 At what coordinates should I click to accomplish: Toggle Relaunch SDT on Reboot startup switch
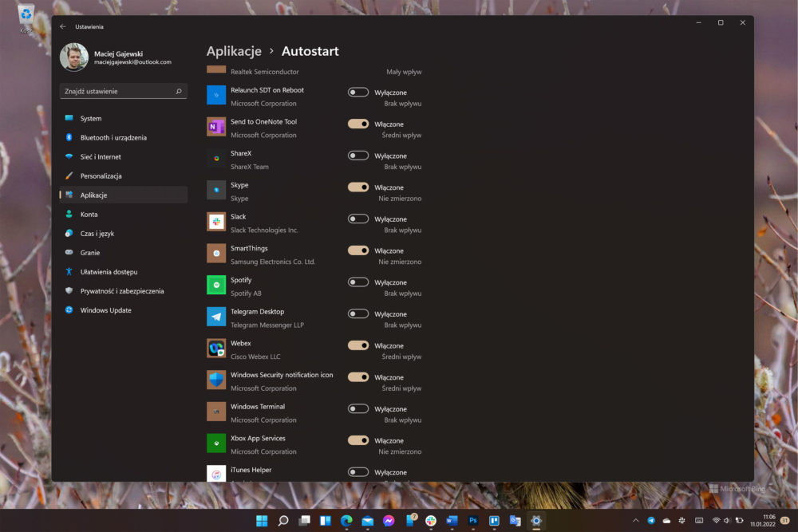[358, 92]
